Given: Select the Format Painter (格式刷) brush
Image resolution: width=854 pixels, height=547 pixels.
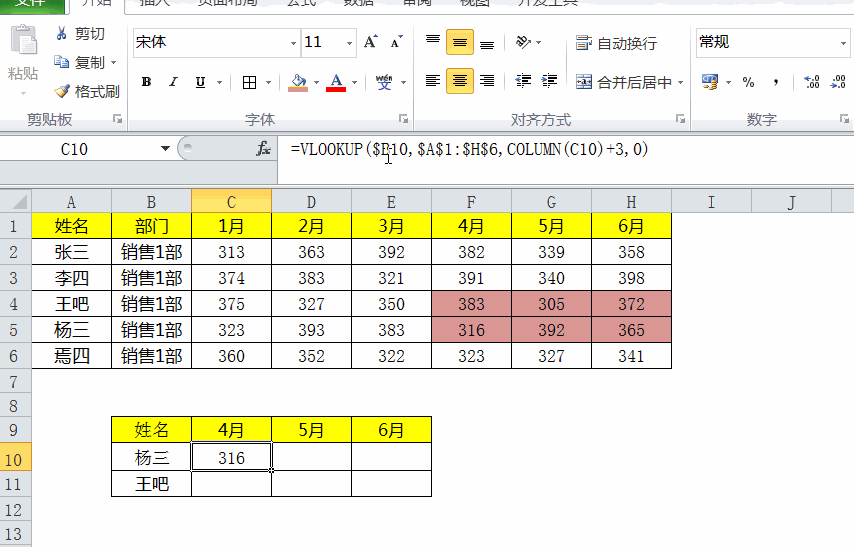Looking at the screenshot, I should (62, 91).
